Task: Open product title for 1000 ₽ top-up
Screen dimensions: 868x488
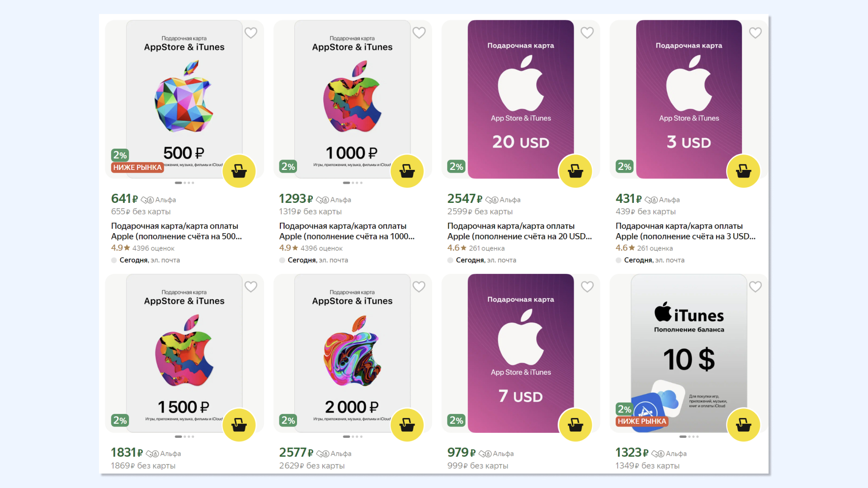Action: (x=347, y=231)
